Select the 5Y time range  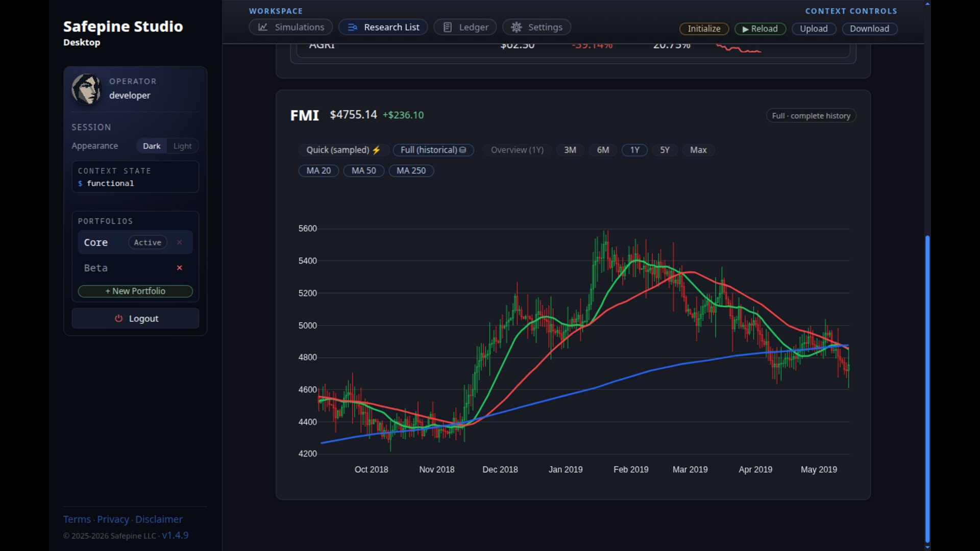click(664, 150)
